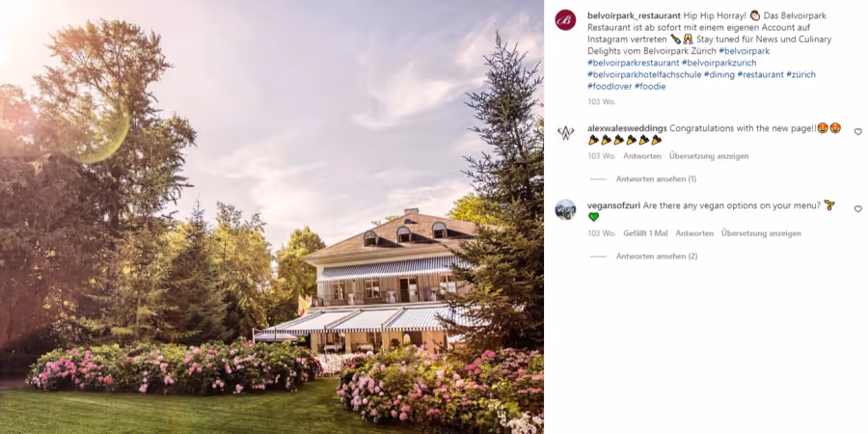Expand replies under vegansofzuri comment (2)
868x434 pixels.
coord(657,257)
